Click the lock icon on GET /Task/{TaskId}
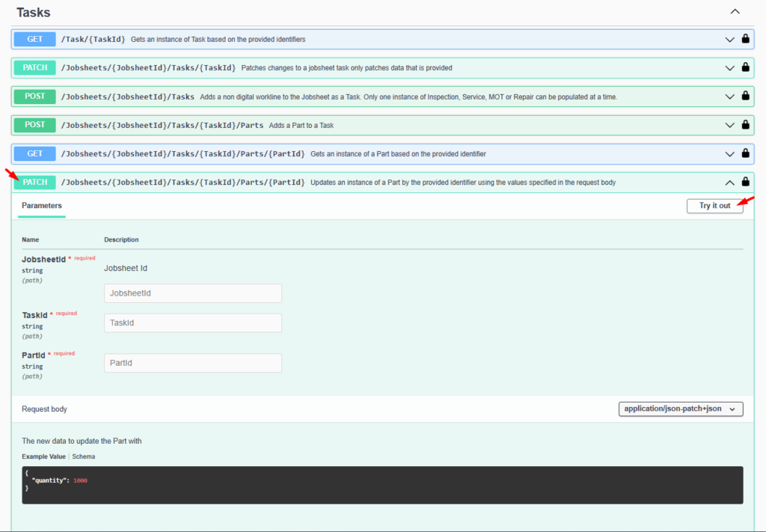Viewport: 766px width, 532px height. 746,39
